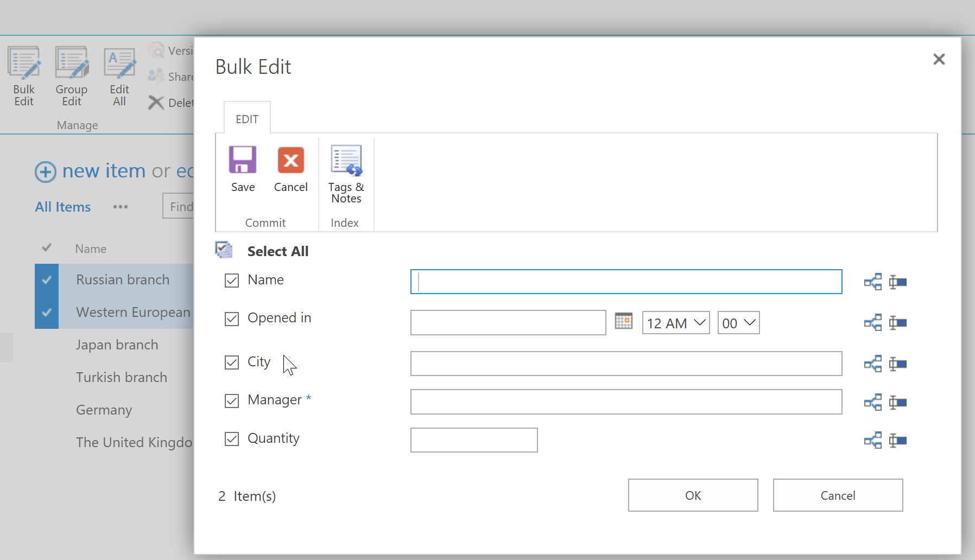Disable the Quantity checkbox

[232, 439]
